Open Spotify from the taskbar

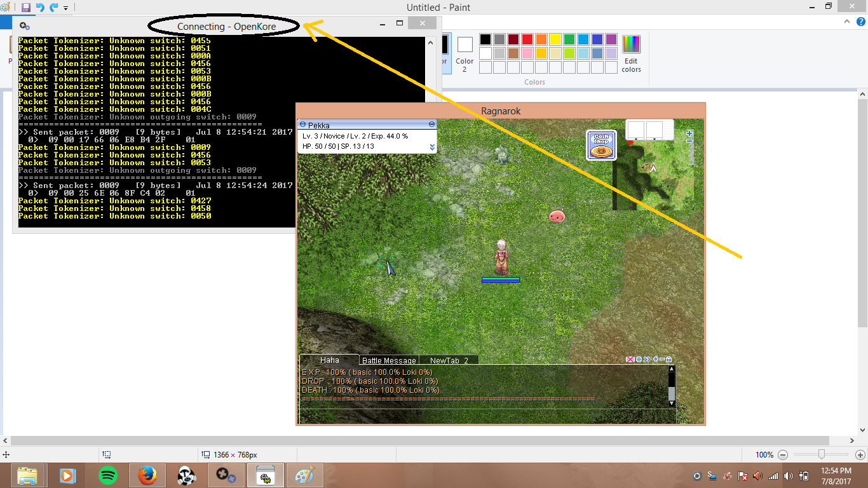[x=108, y=475]
